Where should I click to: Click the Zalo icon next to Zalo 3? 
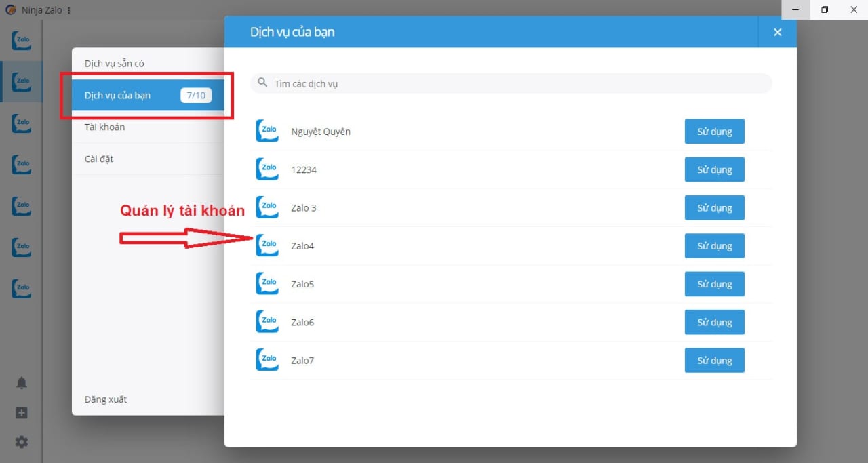coord(267,207)
